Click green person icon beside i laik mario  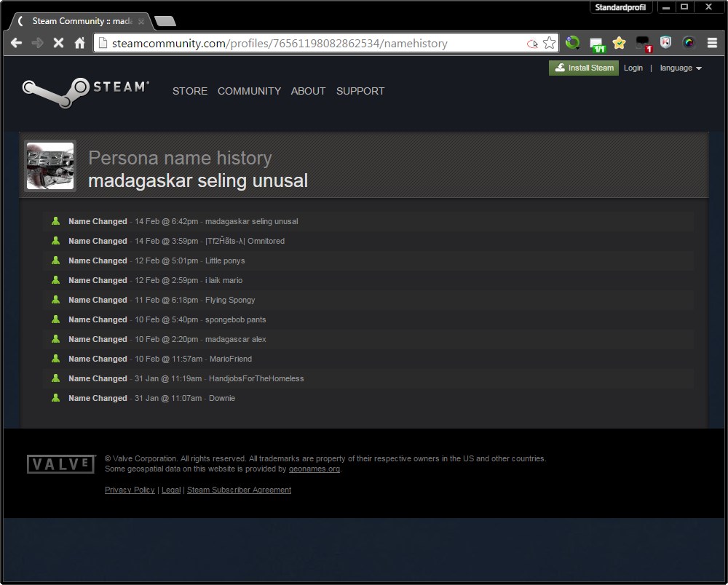point(56,279)
